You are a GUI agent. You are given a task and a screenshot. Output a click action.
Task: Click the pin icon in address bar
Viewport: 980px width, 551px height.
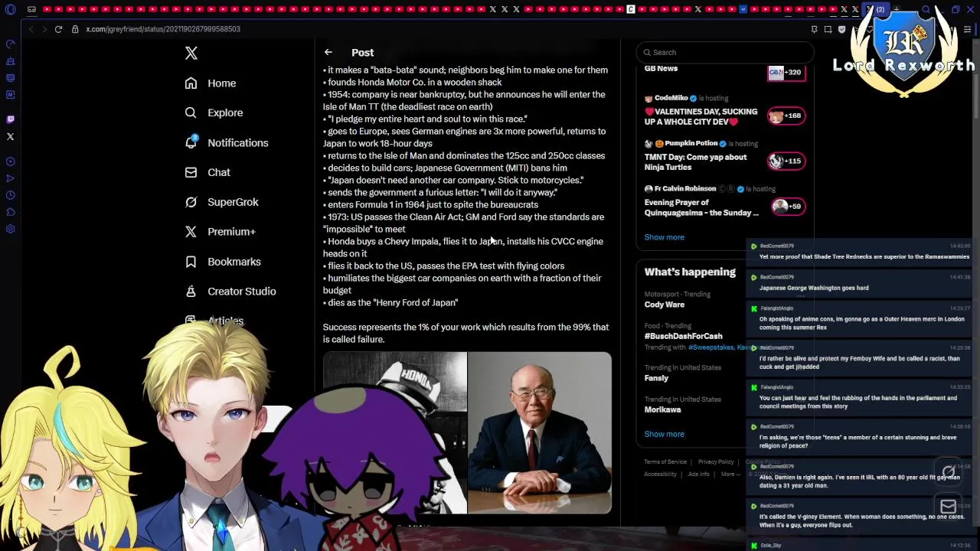pos(814,29)
